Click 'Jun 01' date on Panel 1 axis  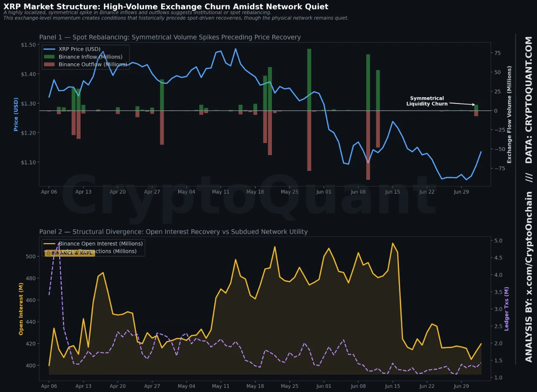[x=323, y=192]
